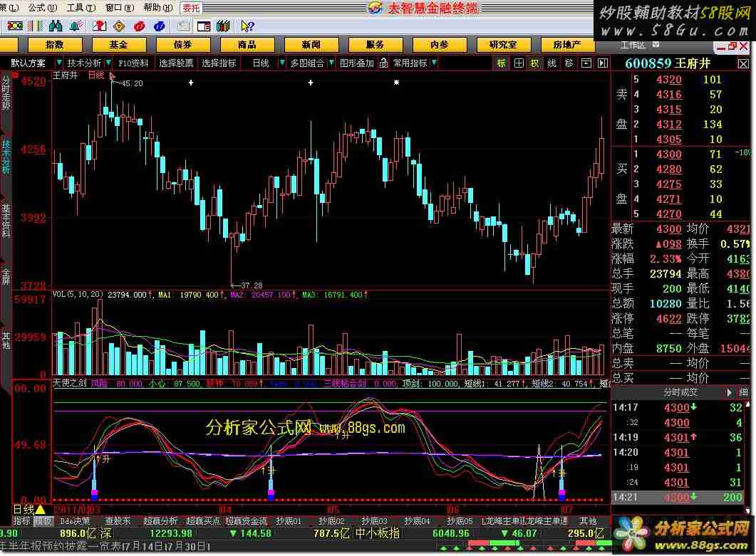Switch to the 抄底03 indicator tab
This screenshot has height=556, width=756.
click(375, 521)
